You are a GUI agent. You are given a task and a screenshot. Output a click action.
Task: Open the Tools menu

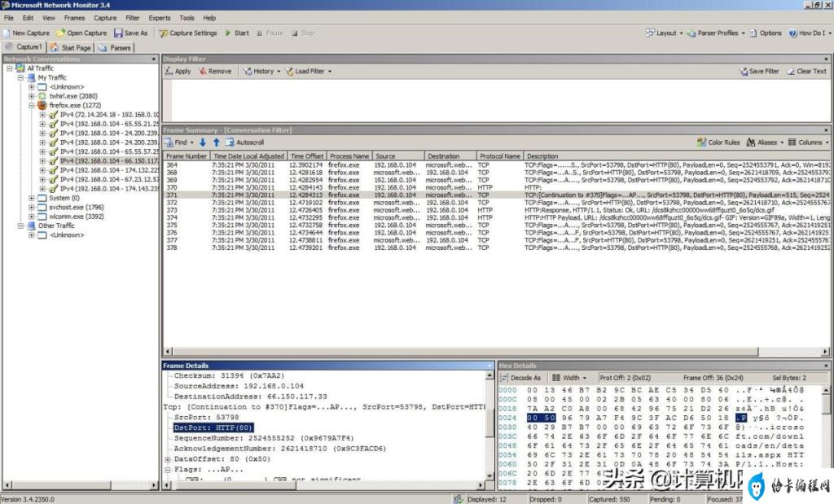click(x=187, y=18)
